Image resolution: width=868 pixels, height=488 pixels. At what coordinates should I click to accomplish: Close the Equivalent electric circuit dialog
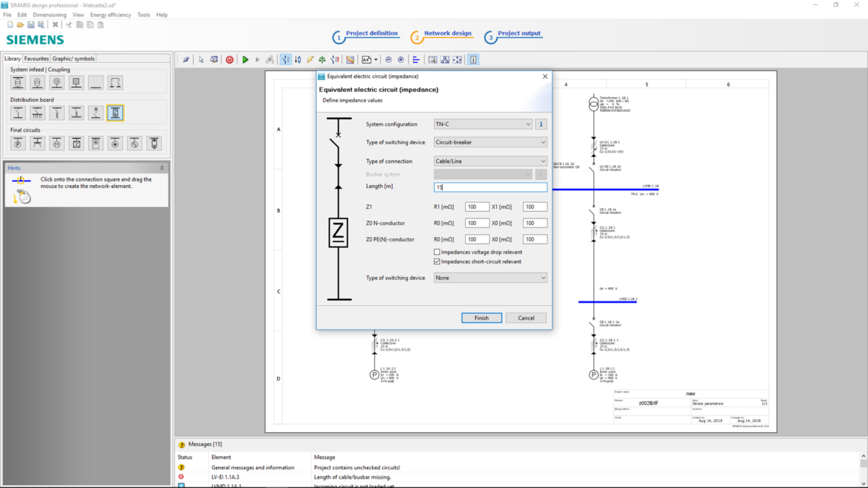(x=545, y=76)
